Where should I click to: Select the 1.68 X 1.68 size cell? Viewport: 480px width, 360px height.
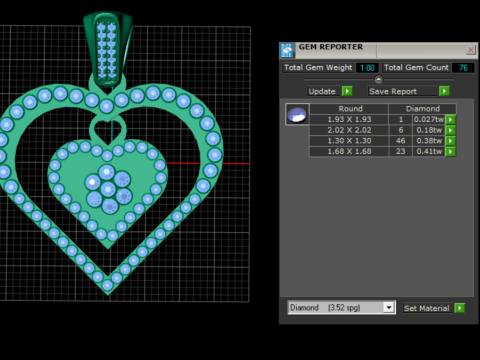pos(349,151)
